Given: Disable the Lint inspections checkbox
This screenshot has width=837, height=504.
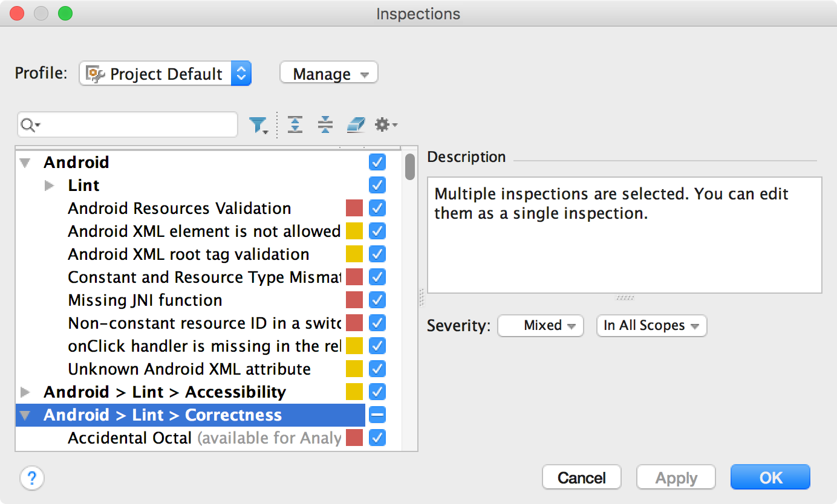Looking at the screenshot, I should pyautogui.click(x=376, y=185).
